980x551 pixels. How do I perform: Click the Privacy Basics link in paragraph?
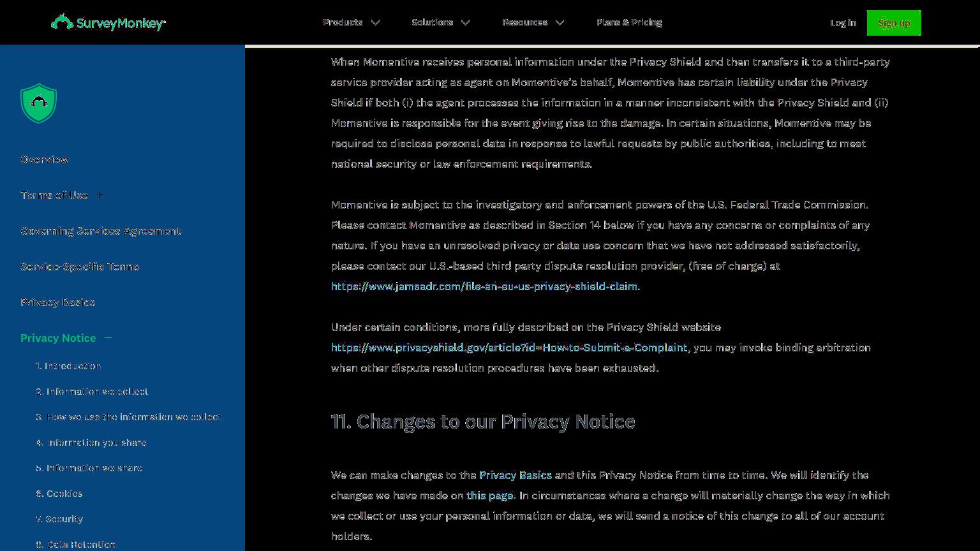pyautogui.click(x=516, y=475)
